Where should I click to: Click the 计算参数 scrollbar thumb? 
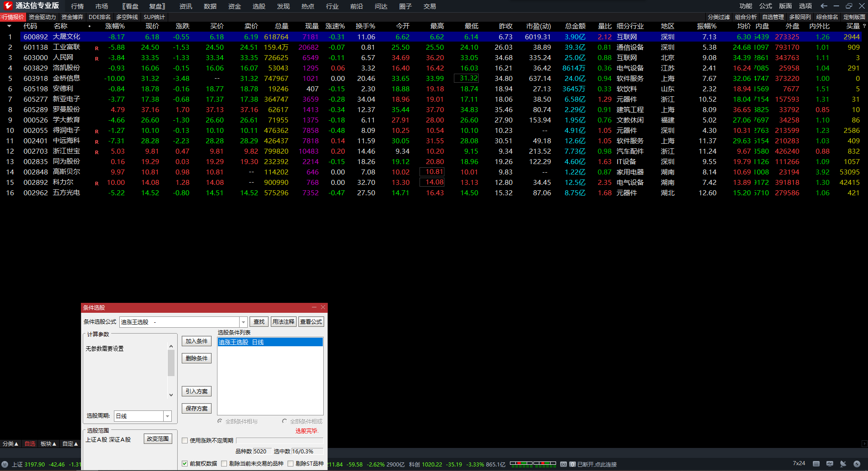click(171, 363)
